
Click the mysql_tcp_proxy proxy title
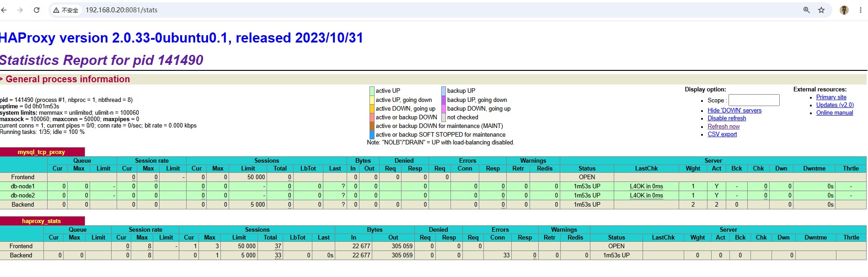[41, 152]
